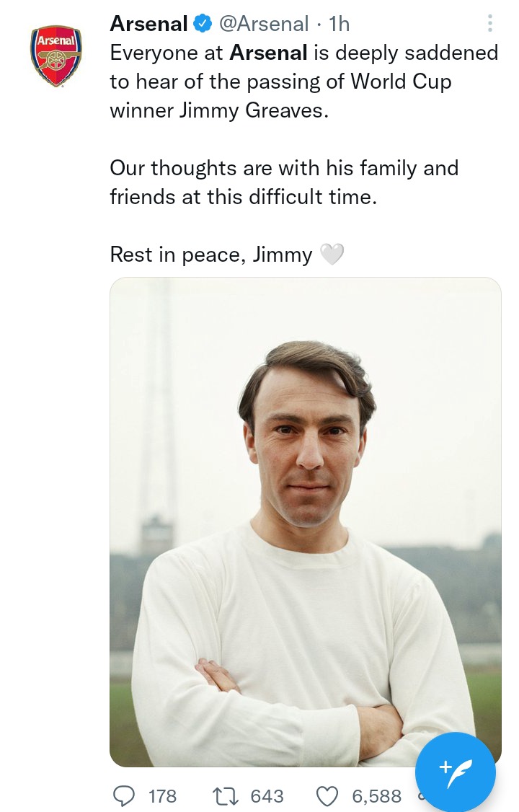Viewport: 519px width, 812px height.
Task: Click the 6,588 likes count
Action: coord(377,796)
